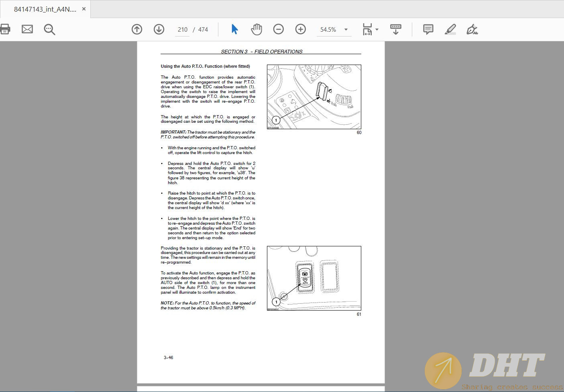The height and width of the screenshot is (392, 564).
Task: Click page number 3-46 footer
Action: coord(169,357)
